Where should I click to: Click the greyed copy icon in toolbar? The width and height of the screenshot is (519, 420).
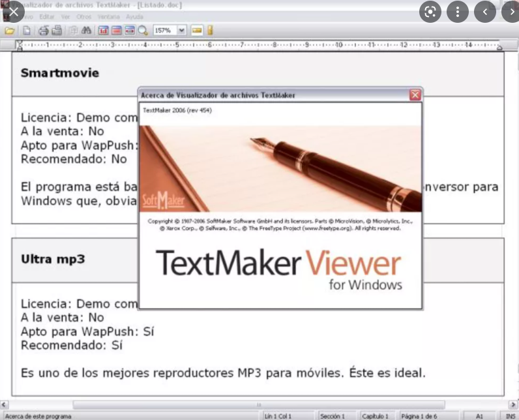[73, 31]
